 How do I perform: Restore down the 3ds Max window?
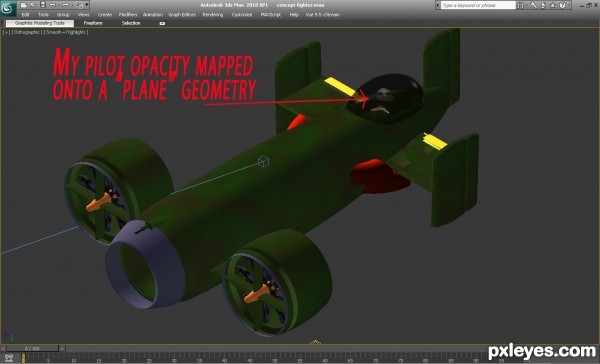589,5
